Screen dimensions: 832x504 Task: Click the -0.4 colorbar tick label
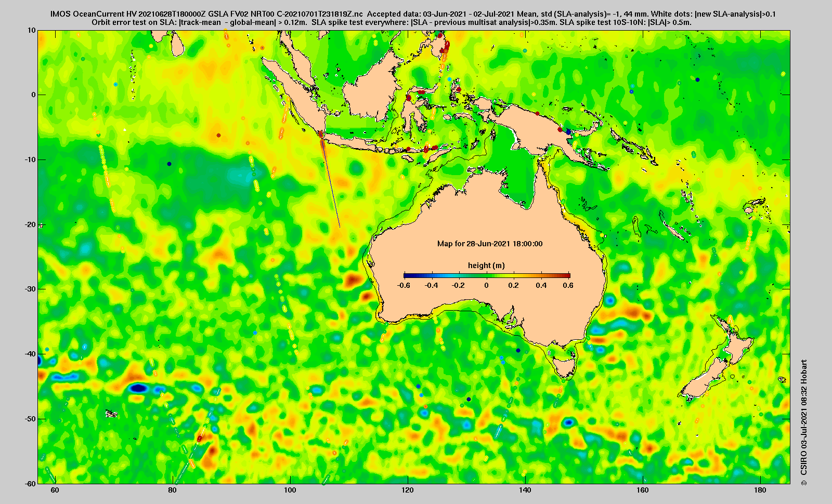(x=431, y=285)
